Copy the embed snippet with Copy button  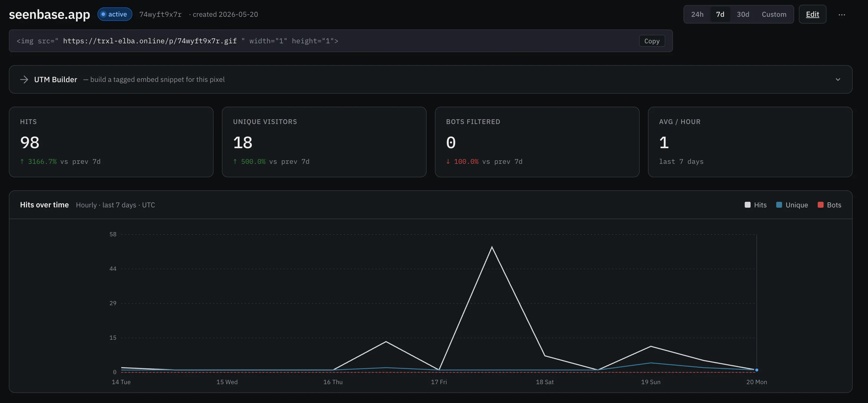click(652, 41)
